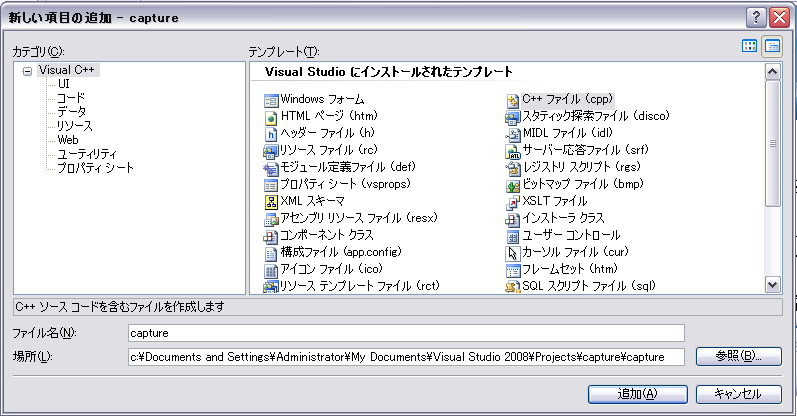Choose ビットマップ ファイル (bmp) icon
Screen dimensions: 797x418
pyautogui.click(x=512, y=185)
